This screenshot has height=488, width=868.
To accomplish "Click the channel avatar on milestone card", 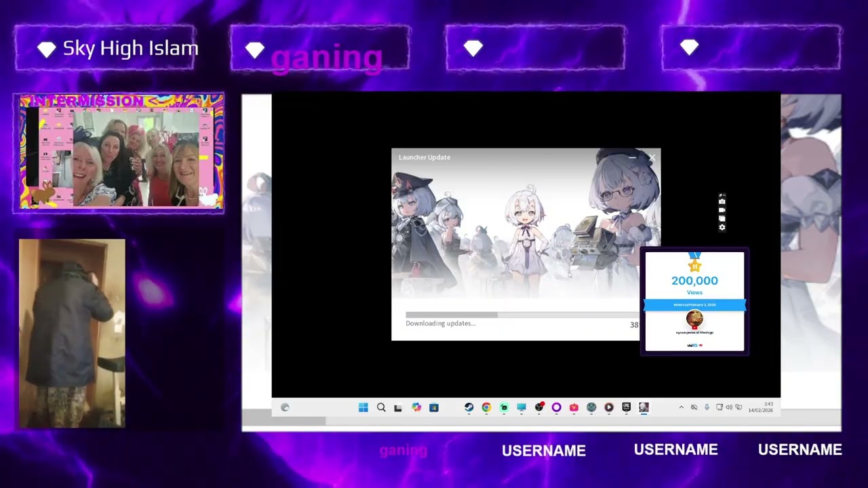I will (x=694, y=319).
